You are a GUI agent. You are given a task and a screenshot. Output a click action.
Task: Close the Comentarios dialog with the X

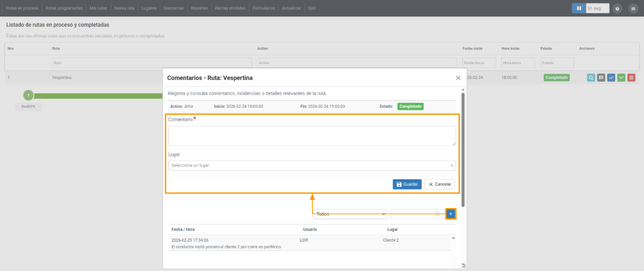click(458, 77)
